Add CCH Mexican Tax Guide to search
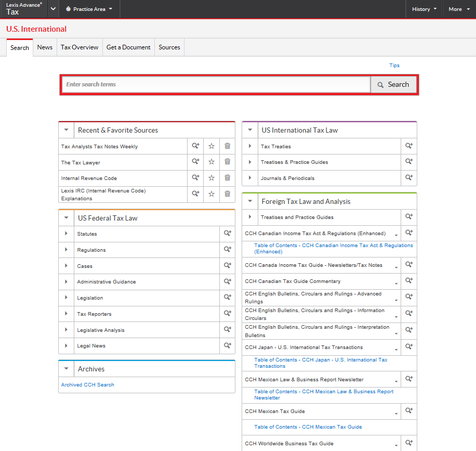476x451 pixels. pos(409,410)
